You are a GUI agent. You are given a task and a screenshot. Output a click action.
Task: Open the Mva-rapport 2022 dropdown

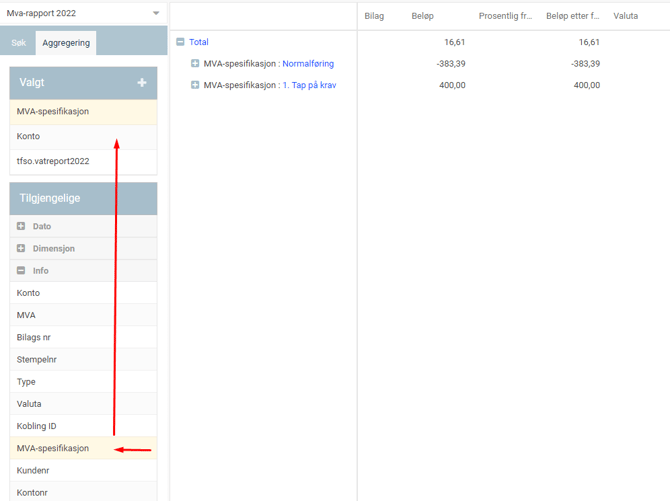(x=156, y=13)
